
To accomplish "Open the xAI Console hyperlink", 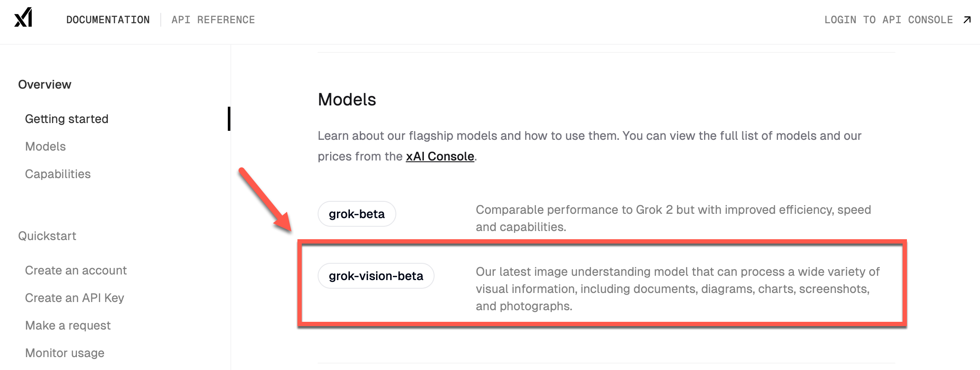I will click(x=440, y=156).
